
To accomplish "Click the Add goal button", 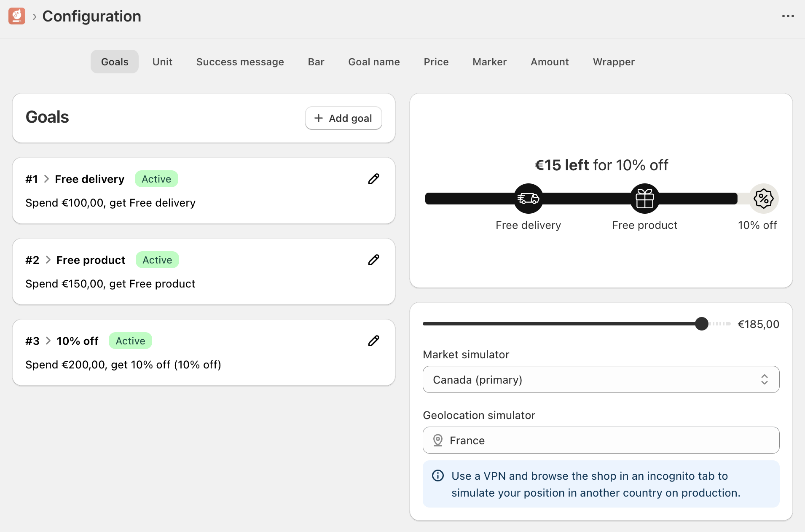I will [x=343, y=118].
